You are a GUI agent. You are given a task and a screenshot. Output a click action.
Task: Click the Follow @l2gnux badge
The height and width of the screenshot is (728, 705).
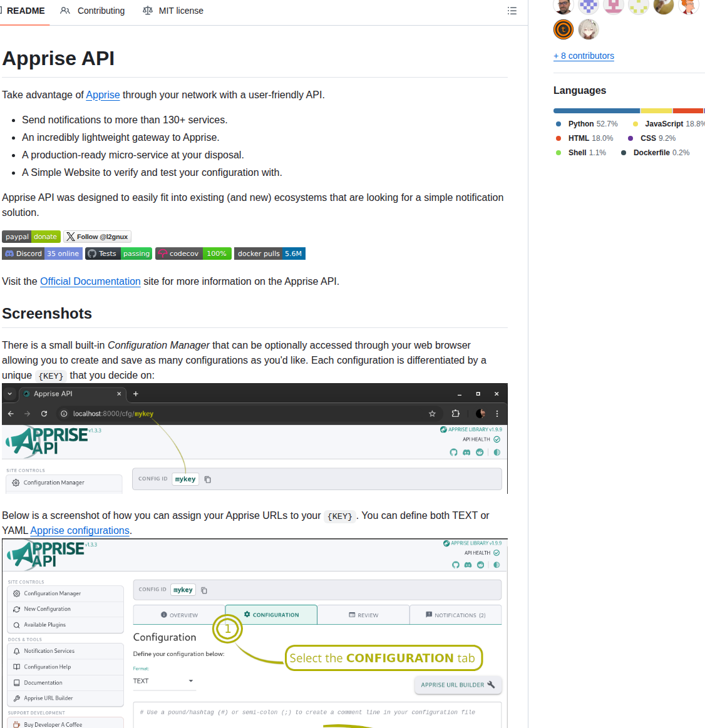[97, 237]
